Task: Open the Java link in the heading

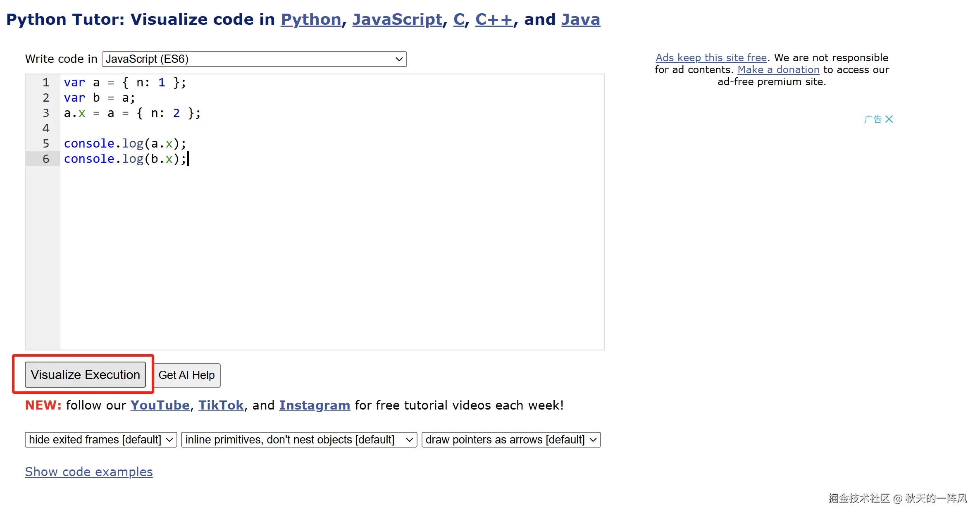Action: 580,19
